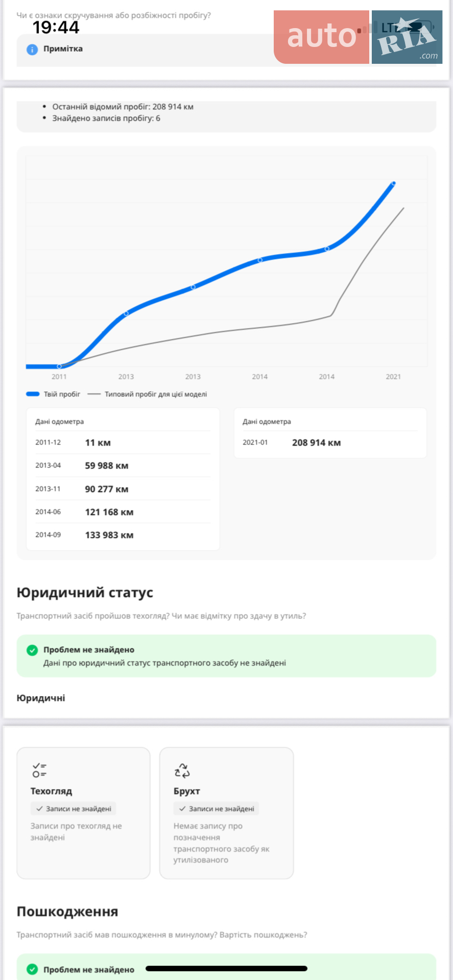Viewport: 453px width, 980px height.
Task: Click the Техогляд checklist icon
Action: click(x=39, y=770)
